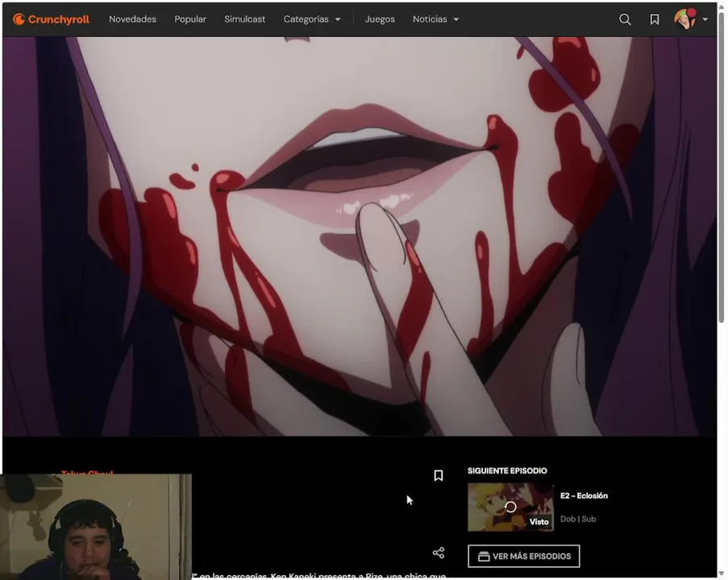
Task: Open the E2 – Eclosión thumbnail
Action: 510,507
